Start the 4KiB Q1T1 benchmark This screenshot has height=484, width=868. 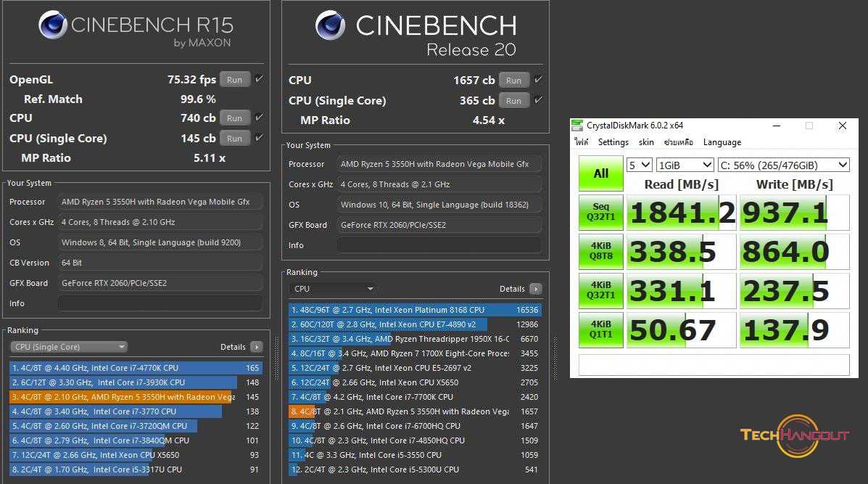tap(601, 330)
